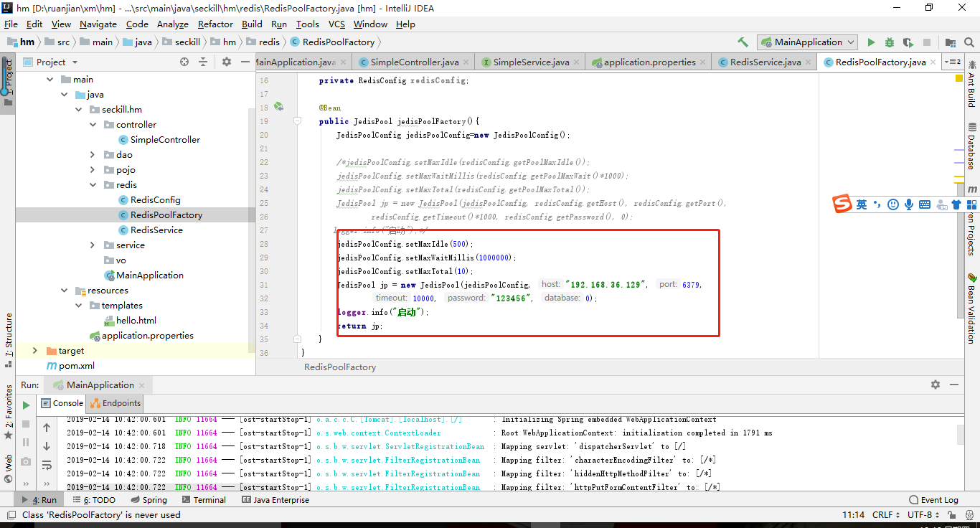Open the Refactor menu
This screenshot has height=528, width=980.
click(x=215, y=24)
